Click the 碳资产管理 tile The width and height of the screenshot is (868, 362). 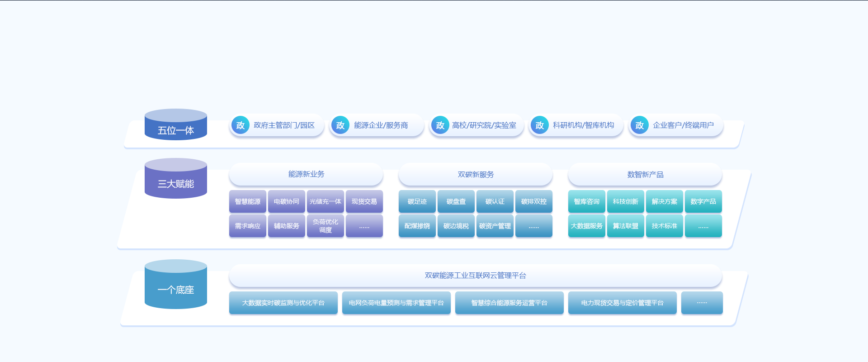pos(495,226)
